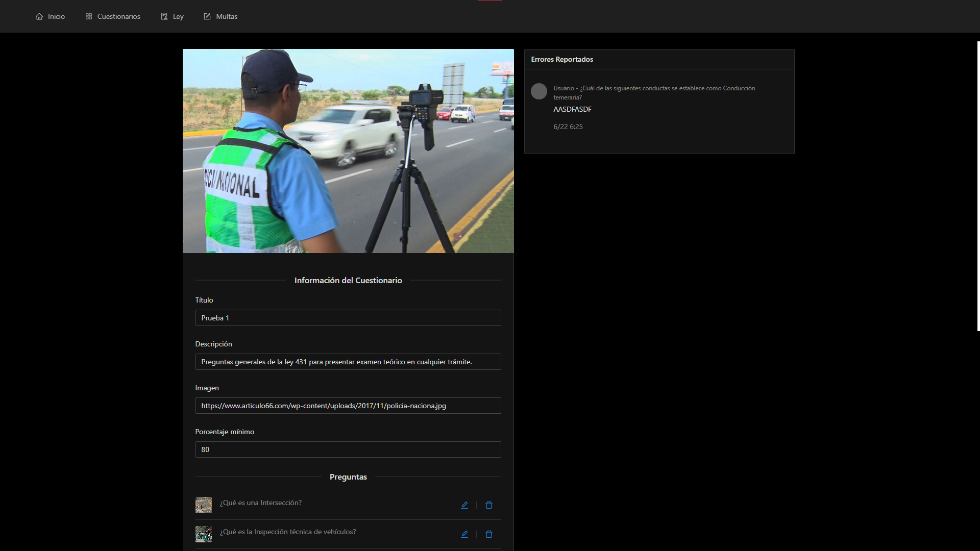Click the edit-note icon beside Multas
Image resolution: width=980 pixels, height=551 pixels.
(x=207, y=16)
